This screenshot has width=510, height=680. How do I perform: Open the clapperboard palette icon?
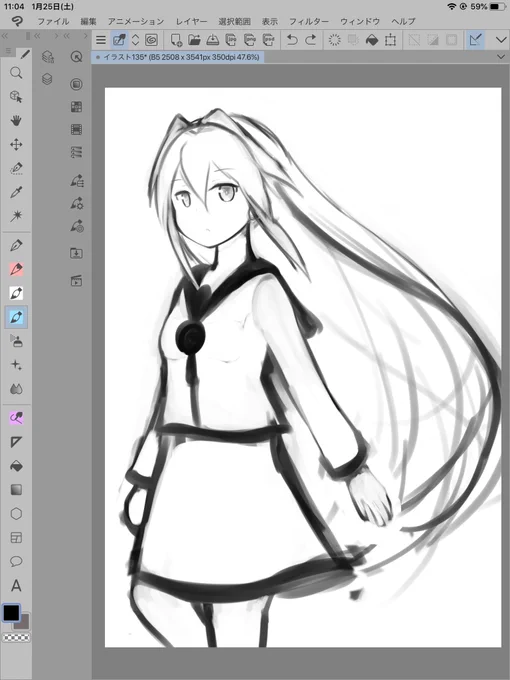pyautogui.click(x=76, y=281)
